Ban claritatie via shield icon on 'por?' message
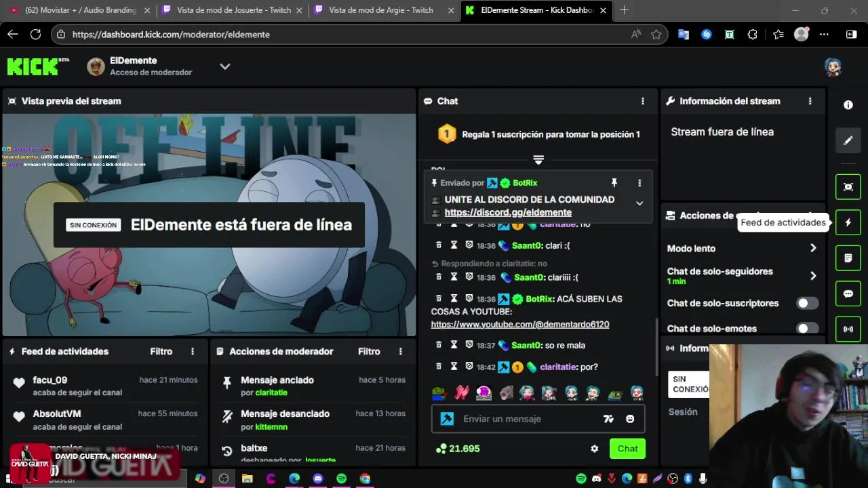868x488 pixels. coord(469,367)
